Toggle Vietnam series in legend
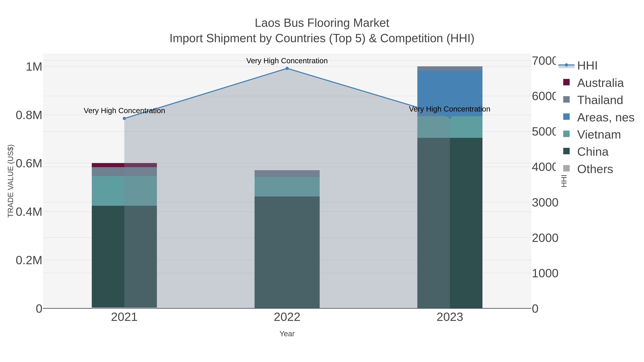The image size is (644, 362). point(592,134)
